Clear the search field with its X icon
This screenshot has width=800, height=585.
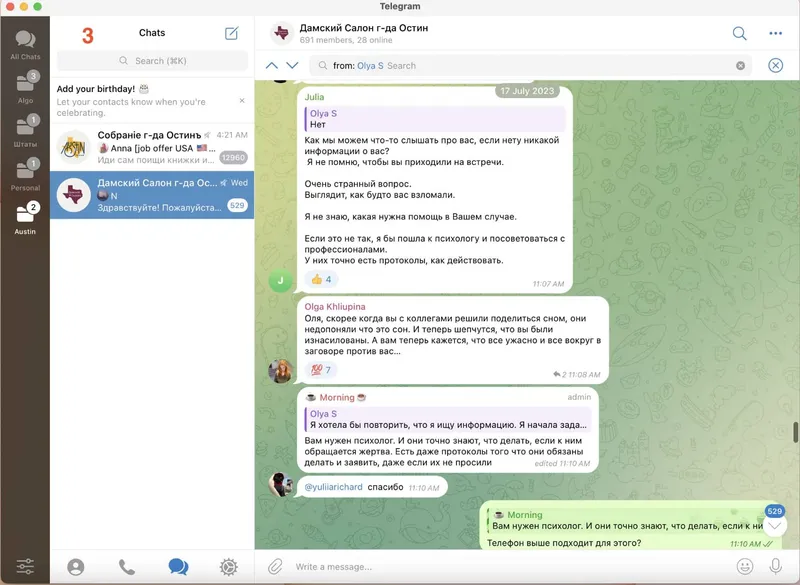(x=739, y=64)
